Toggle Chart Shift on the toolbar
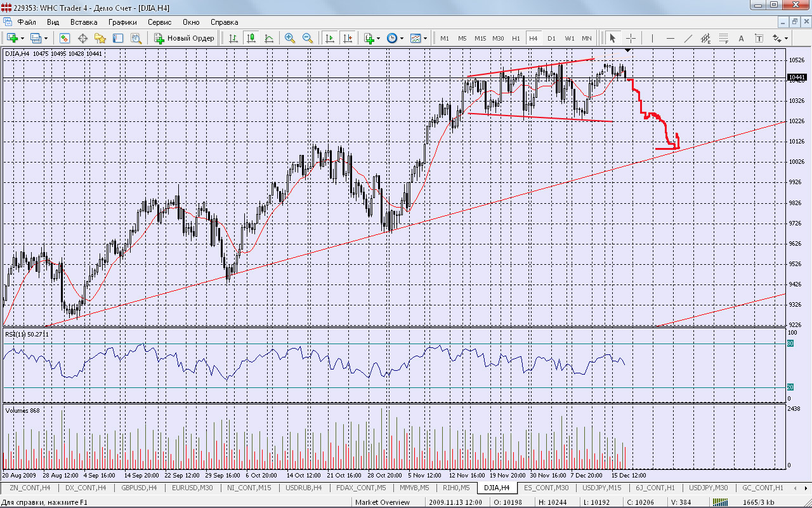812x508 pixels. tap(347, 38)
